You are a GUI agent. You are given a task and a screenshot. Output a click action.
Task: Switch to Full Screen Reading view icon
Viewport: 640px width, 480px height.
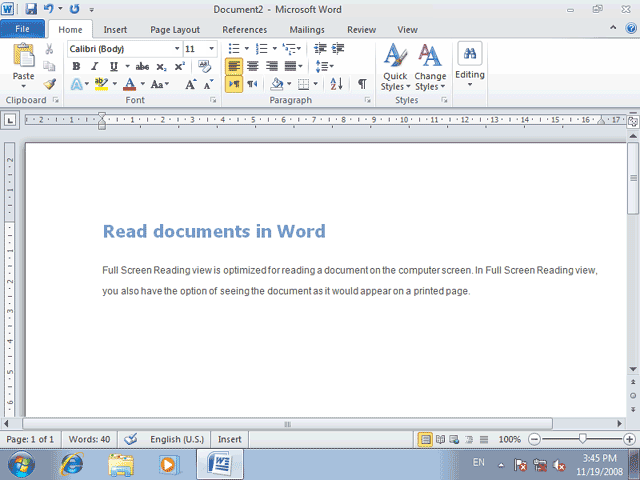(x=440, y=440)
